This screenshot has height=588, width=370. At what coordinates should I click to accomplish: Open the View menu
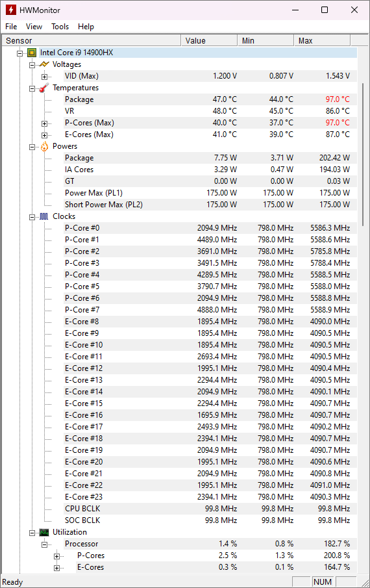(x=34, y=27)
